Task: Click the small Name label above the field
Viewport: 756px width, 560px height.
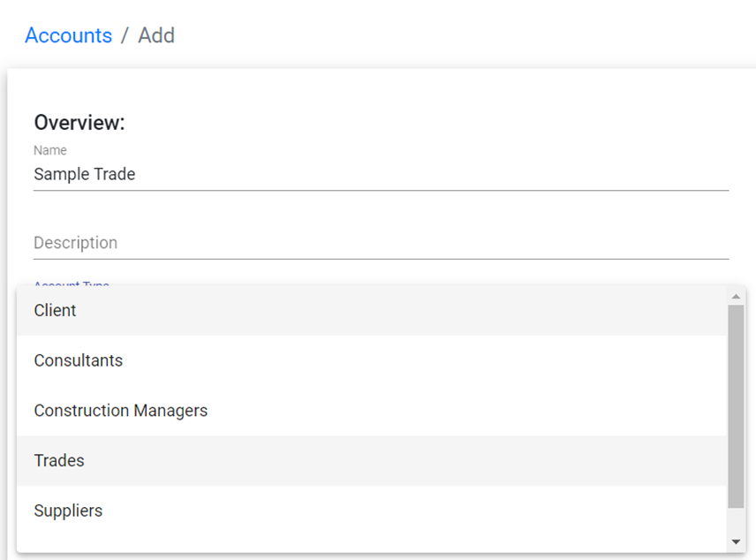Action: click(50, 150)
